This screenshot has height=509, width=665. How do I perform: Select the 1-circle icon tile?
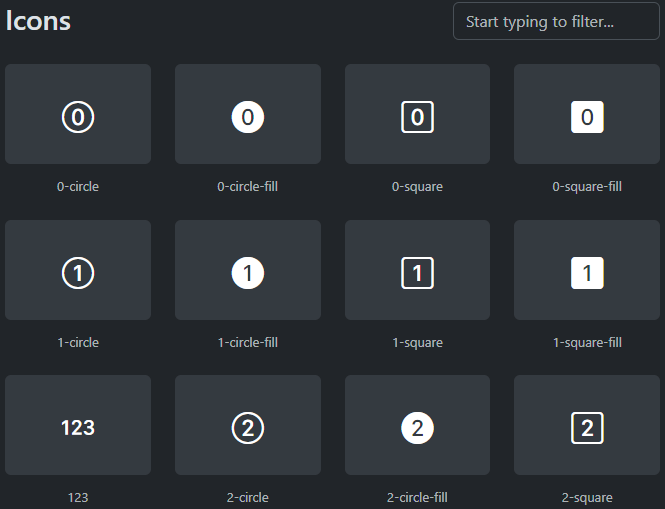pos(78,271)
